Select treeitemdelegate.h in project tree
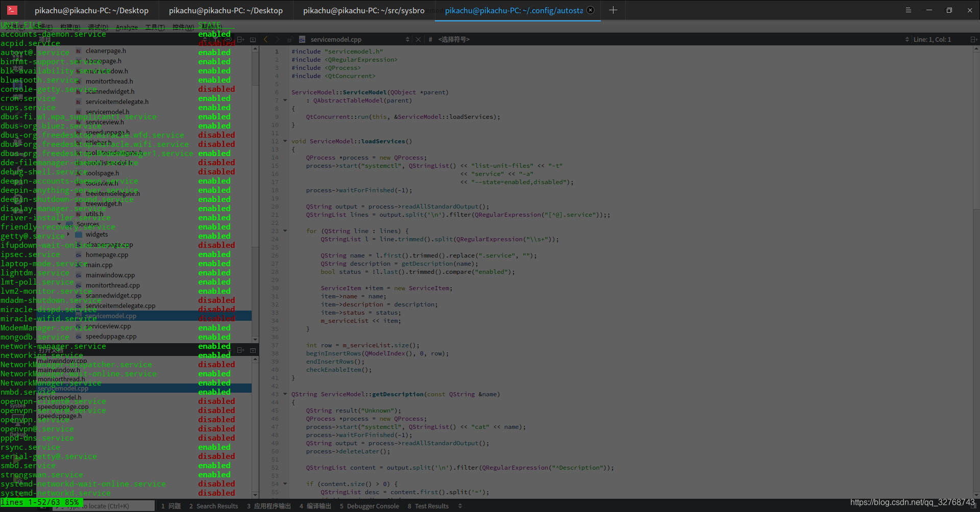The width and height of the screenshot is (980, 512). point(112,193)
